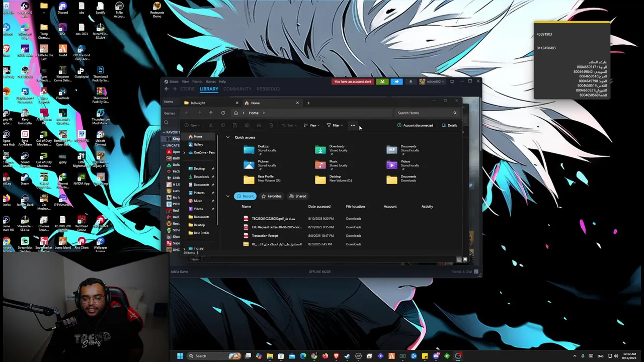The height and width of the screenshot is (362, 644).
Task: Expand the This PC tree node
Action: tap(184, 249)
